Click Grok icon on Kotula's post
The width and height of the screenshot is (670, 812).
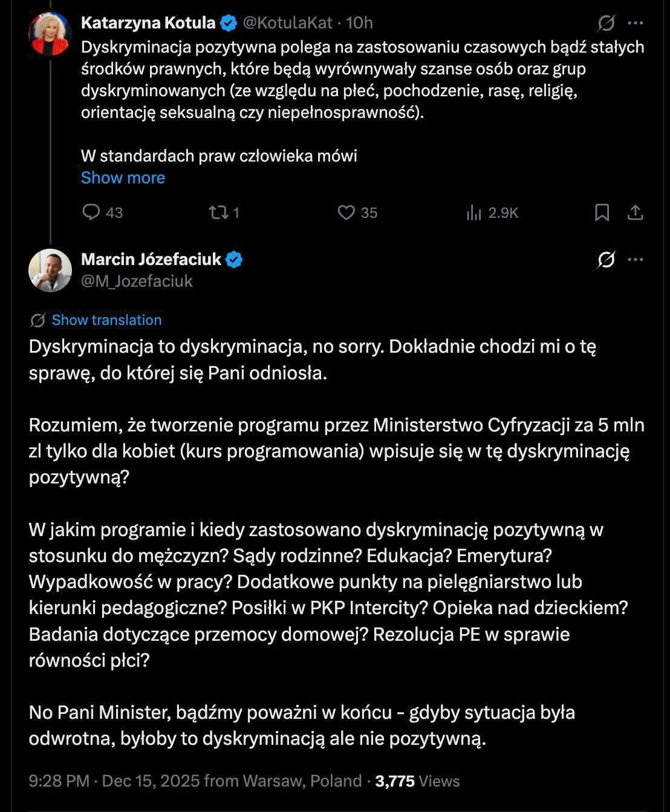pos(606,23)
